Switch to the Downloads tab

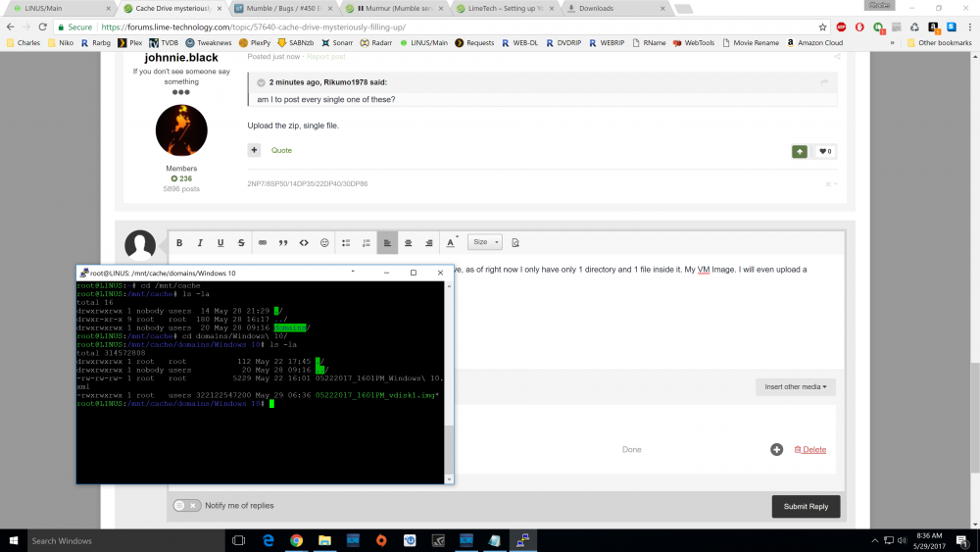click(x=616, y=8)
